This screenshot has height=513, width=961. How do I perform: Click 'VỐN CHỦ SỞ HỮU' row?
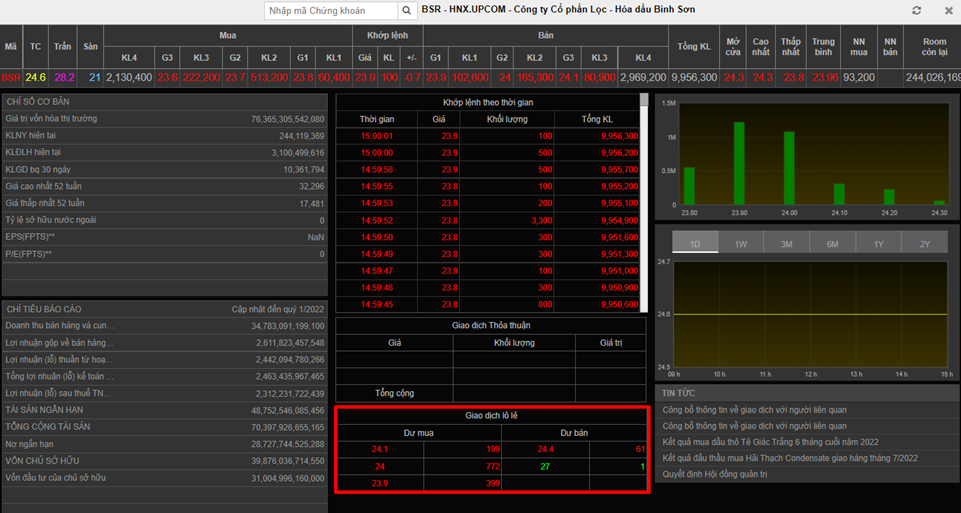point(165,461)
